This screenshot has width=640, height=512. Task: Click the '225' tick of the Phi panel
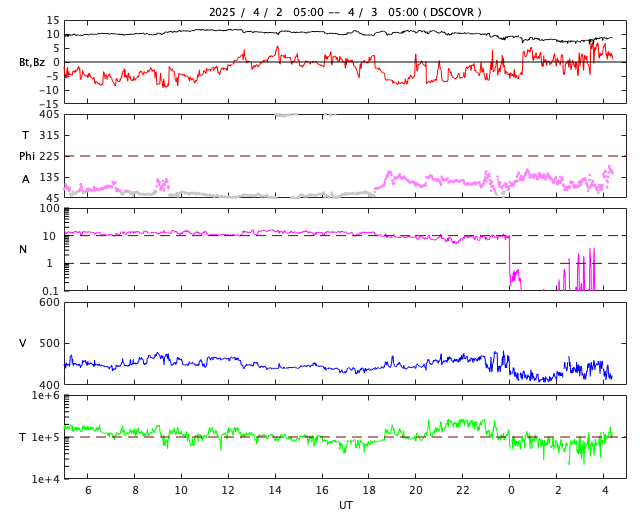click(49, 156)
